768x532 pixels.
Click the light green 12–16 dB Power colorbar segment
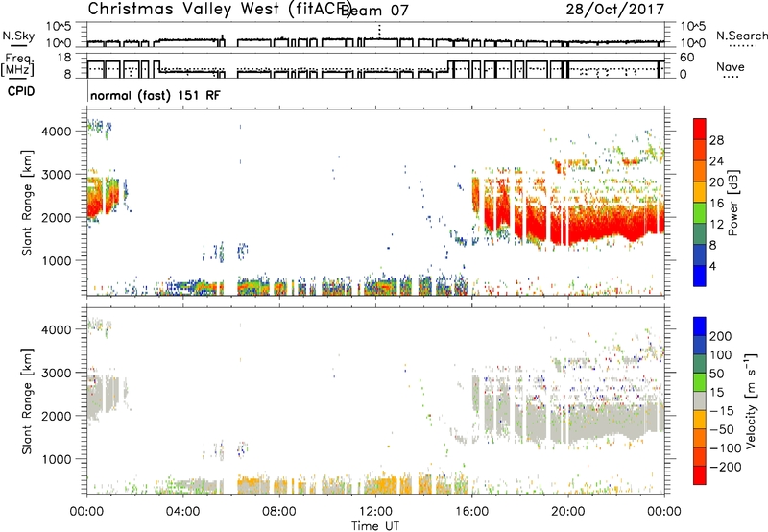[700, 213]
